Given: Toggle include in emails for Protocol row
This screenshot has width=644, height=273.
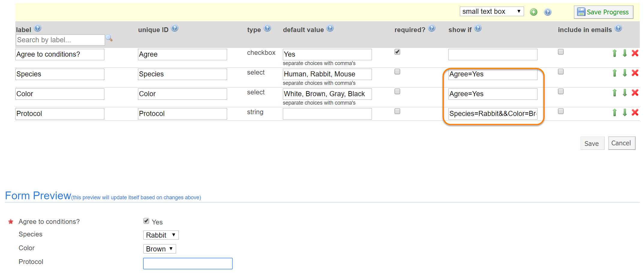Looking at the screenshot, I should pyautogui.click(x=561, y=111).
